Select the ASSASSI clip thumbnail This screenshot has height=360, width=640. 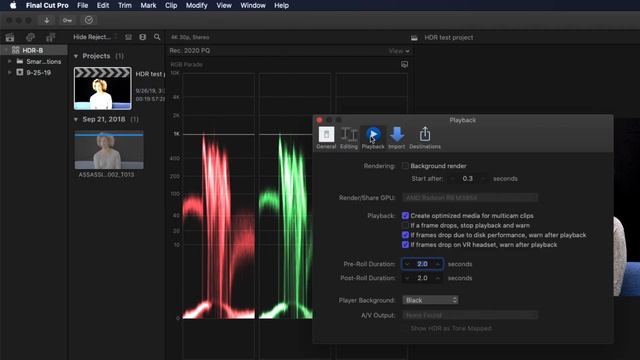(x=109, y=150)
